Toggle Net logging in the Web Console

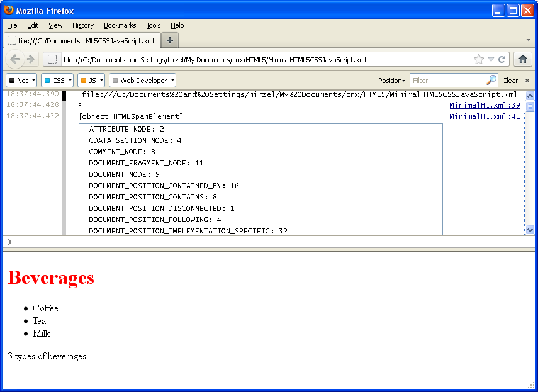pyautogui.click(x=21, y=81)
